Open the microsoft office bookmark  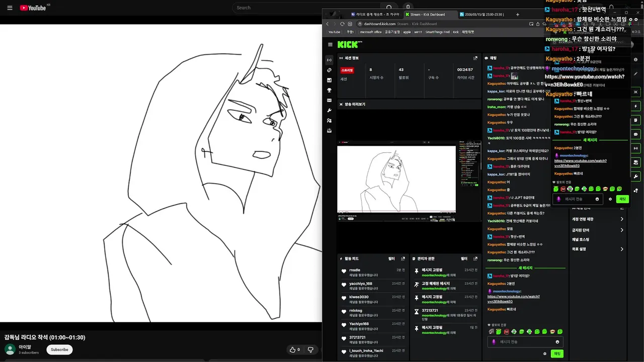point(371,32)
